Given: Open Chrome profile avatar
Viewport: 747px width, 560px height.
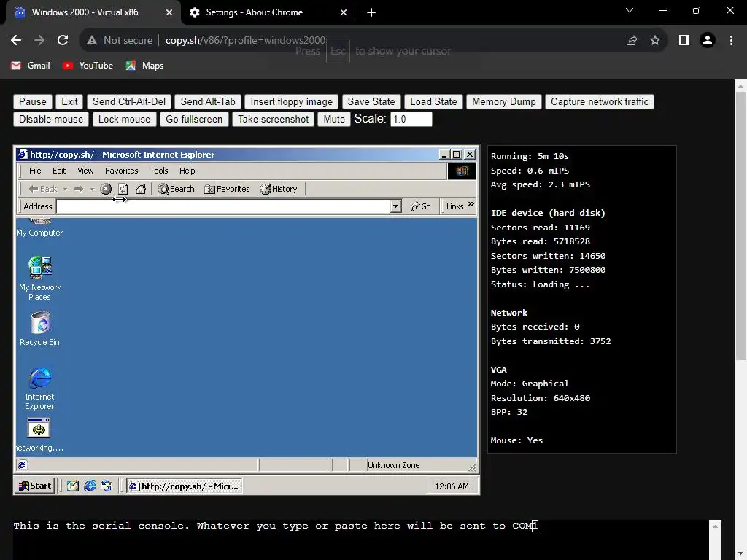Looking at the screenshot, I should pos(708,41).
